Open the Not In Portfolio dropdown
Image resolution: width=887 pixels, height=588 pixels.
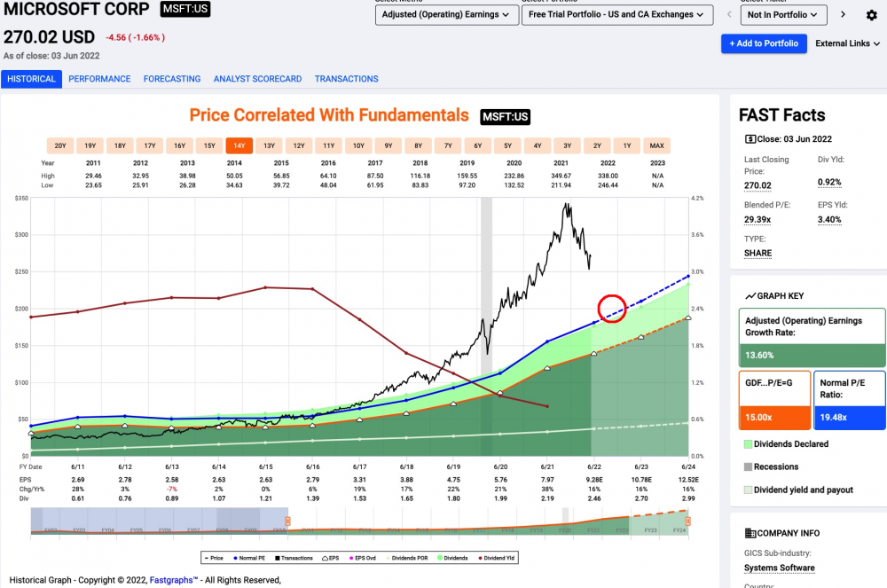(x=783, y=15)
